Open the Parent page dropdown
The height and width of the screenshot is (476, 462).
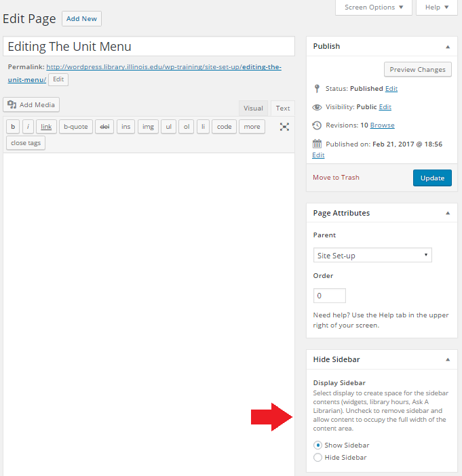(372, 256)
